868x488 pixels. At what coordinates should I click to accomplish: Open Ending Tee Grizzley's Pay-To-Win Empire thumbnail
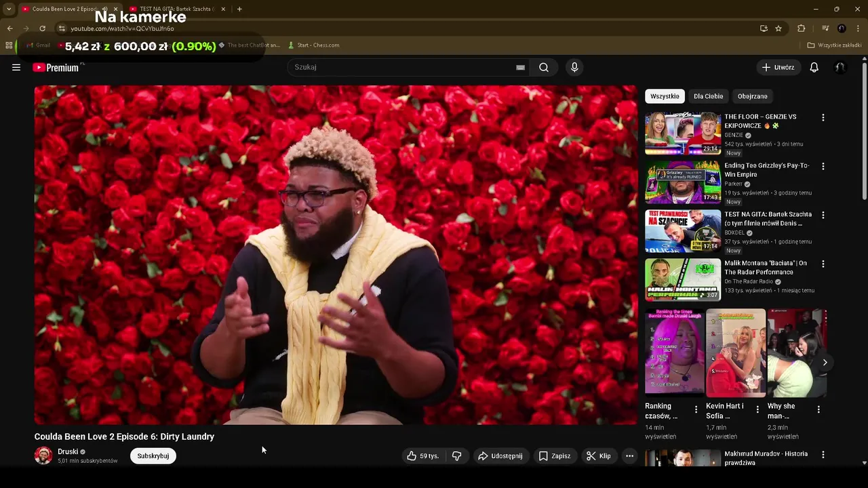[683, 182]
